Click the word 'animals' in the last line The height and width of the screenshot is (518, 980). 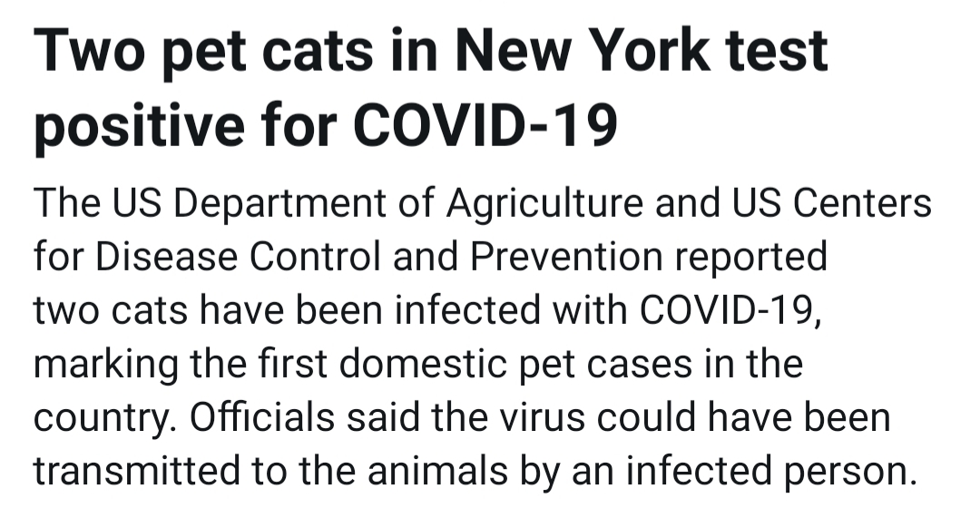[437, 472]
